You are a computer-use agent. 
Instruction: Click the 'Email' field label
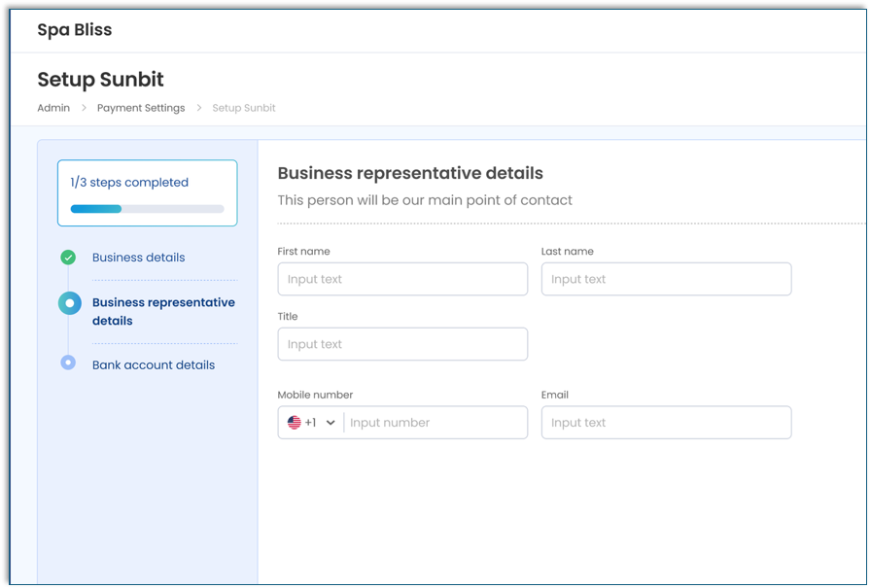(555, 395)
